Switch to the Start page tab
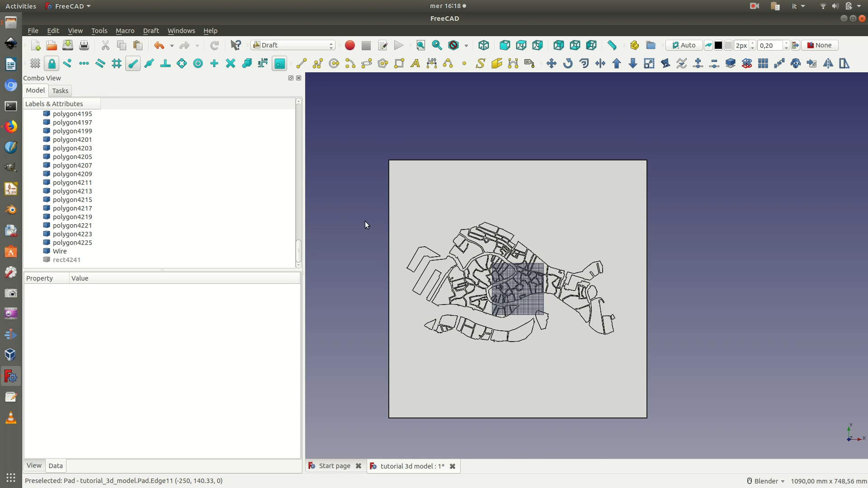 click(335, 466)
